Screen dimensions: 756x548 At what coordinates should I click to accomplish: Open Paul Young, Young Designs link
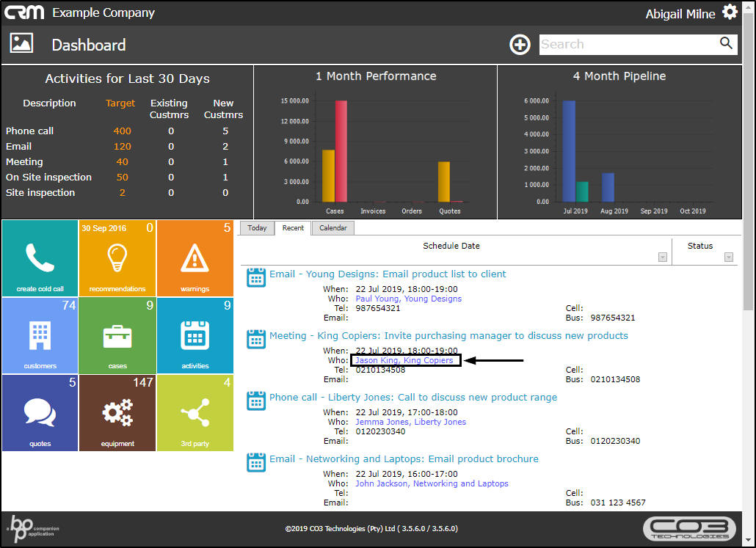(408, 299)
